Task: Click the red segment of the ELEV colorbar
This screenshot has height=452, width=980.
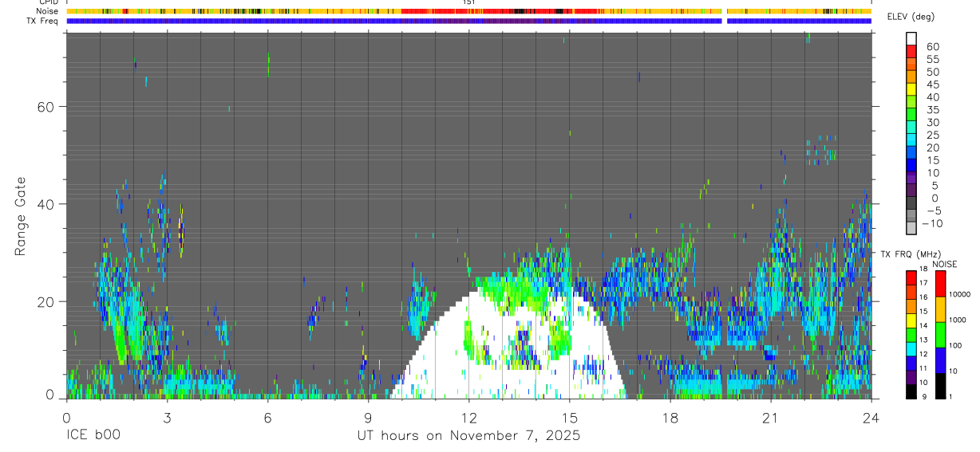Action: pyautogui.click(x=911, y=50)
